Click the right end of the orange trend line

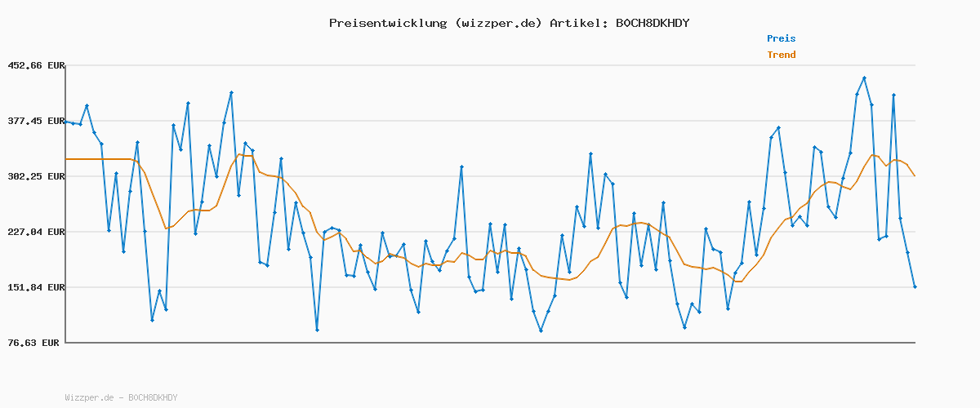(x=915, y=175)
